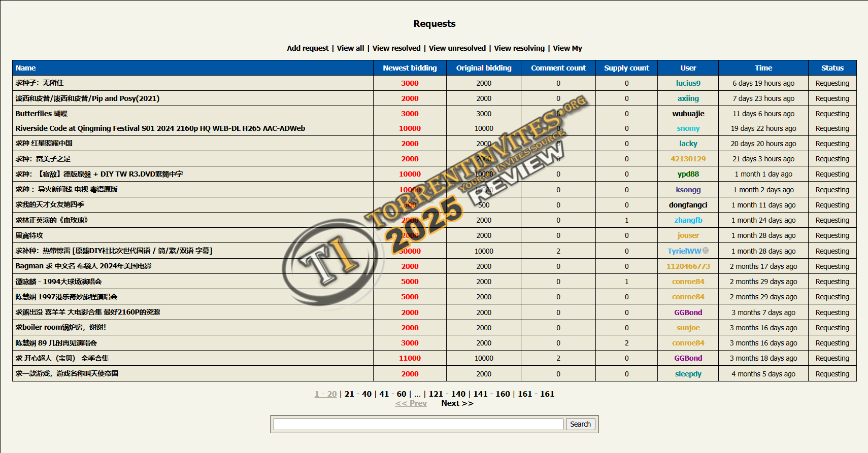868x453 pixels.
Task: Click the Status column header
Action: (x=832, y=68)
